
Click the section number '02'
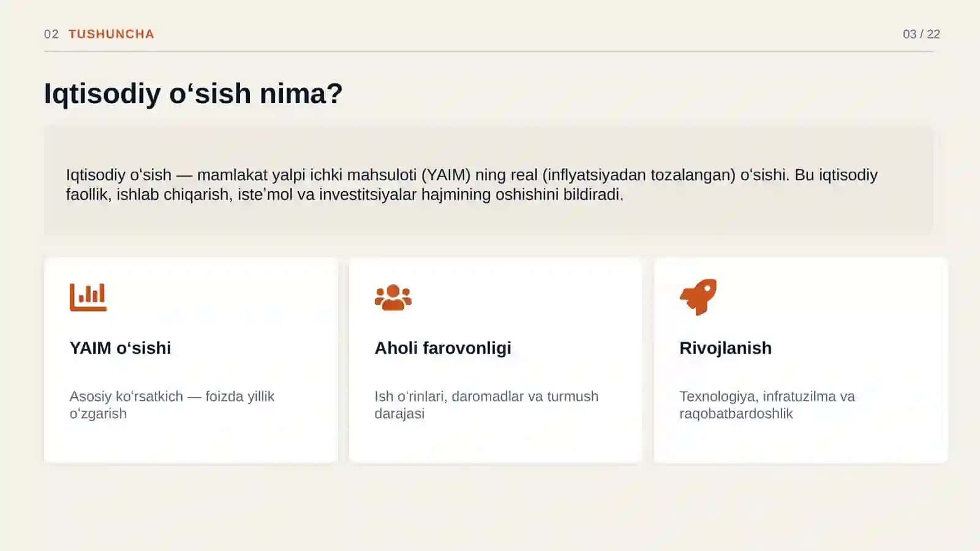click(51, 34)
